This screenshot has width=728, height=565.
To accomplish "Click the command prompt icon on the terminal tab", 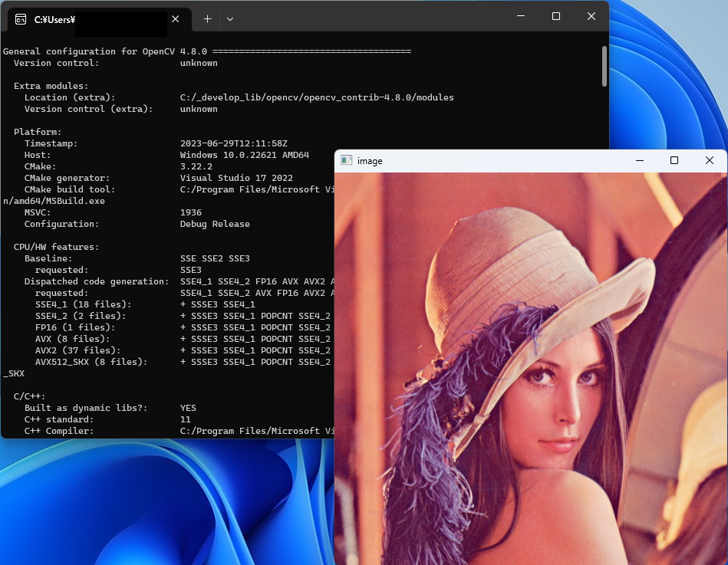I will pos(20,20).
